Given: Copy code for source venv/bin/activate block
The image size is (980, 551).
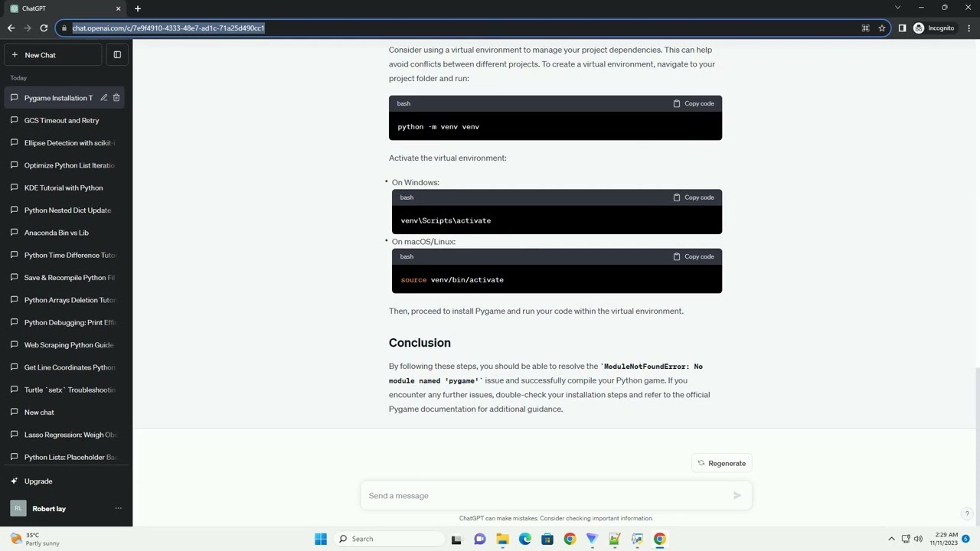Looking at the screenshot, I should (694, 256).
